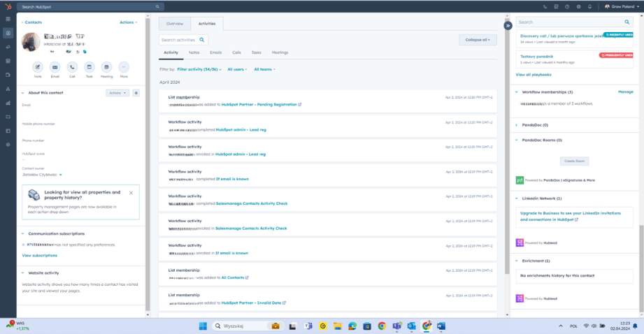644x334 pixels.
Task: Open the Collapse all dropdown
Action: coord(478,40)
